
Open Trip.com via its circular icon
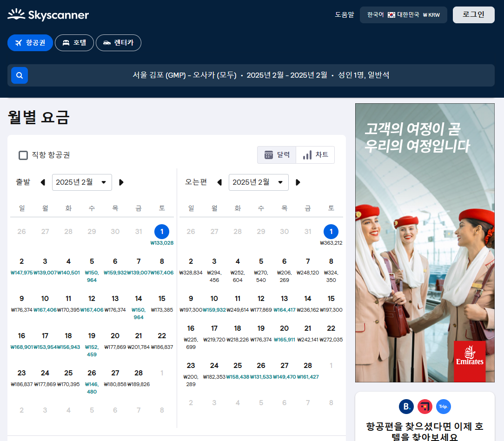coord(443,406)
